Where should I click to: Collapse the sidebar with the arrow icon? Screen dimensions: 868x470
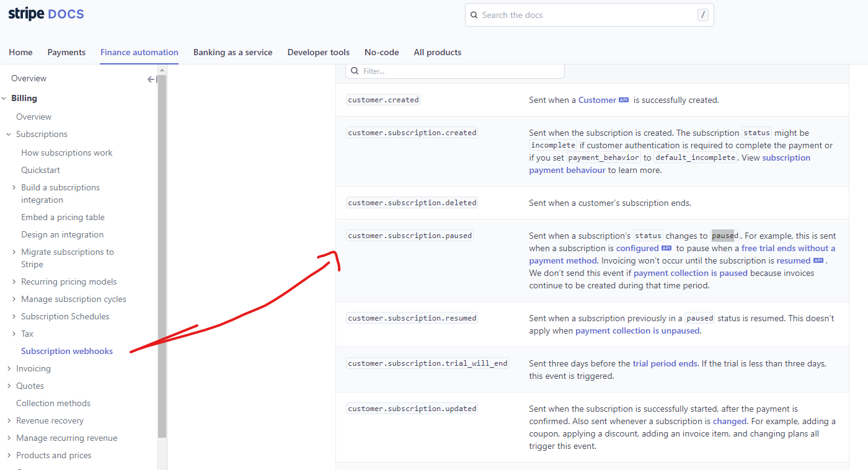click(152, 79)
